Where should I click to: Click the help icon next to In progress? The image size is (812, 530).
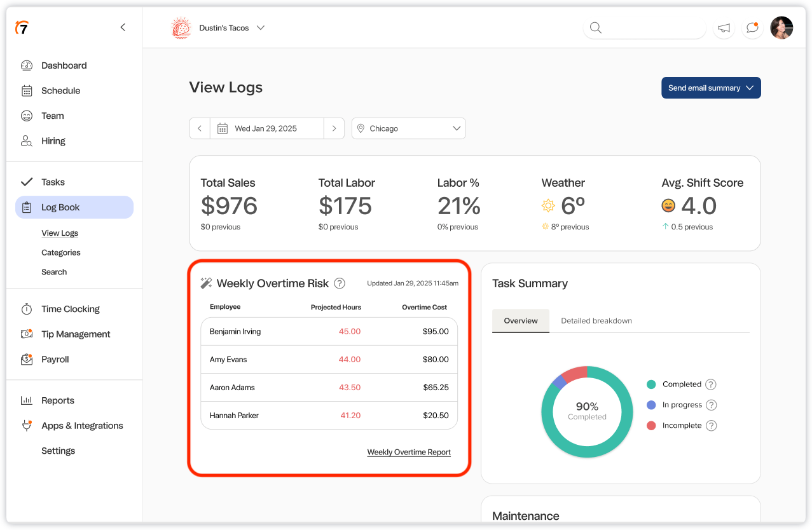click(712, 405)
